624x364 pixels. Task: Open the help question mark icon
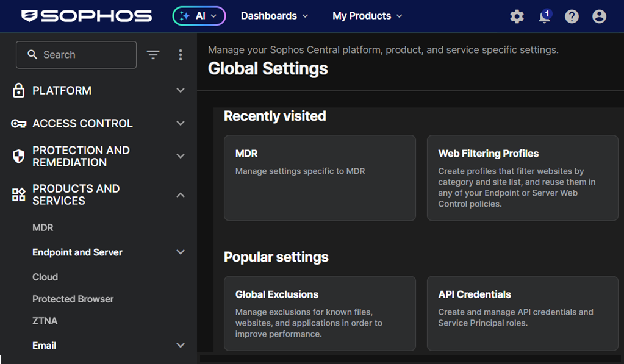(572, 16)
